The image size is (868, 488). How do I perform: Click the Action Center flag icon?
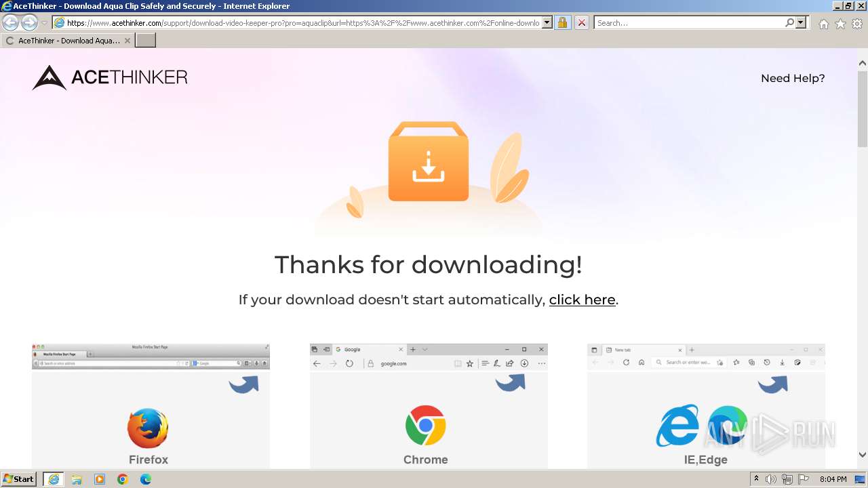[x=804, y=479]
